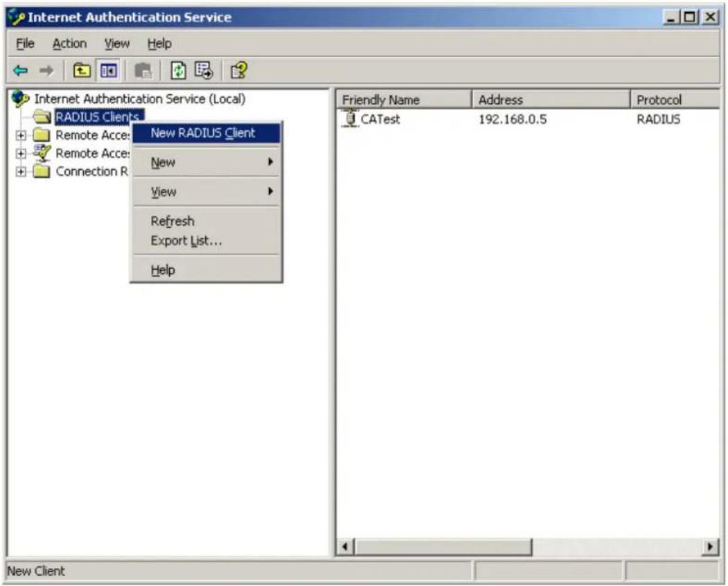728x586 pixels.
Task: Click the Refresh toolbar icon
Action: (x=178, y=71)
